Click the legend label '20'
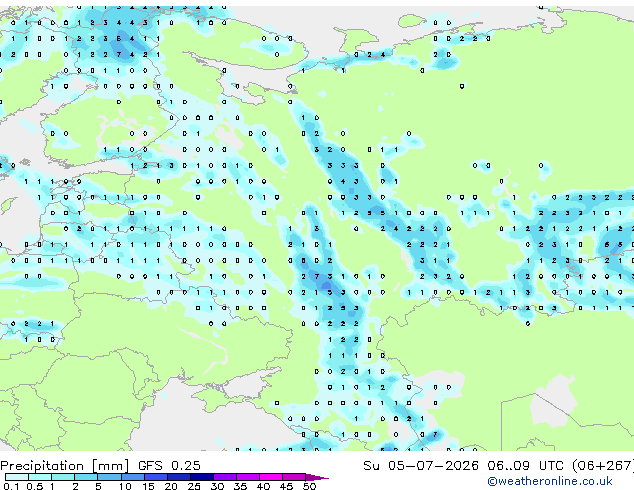This screenshot has height=490, width=634. coord(171,486)
